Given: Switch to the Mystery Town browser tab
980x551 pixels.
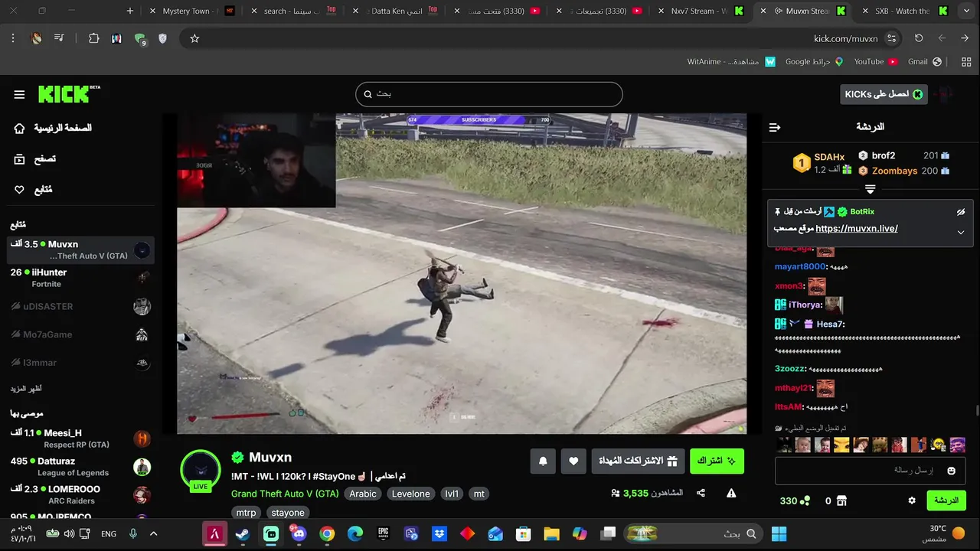Looking at the screenshot, I should [x=191, y=11].
